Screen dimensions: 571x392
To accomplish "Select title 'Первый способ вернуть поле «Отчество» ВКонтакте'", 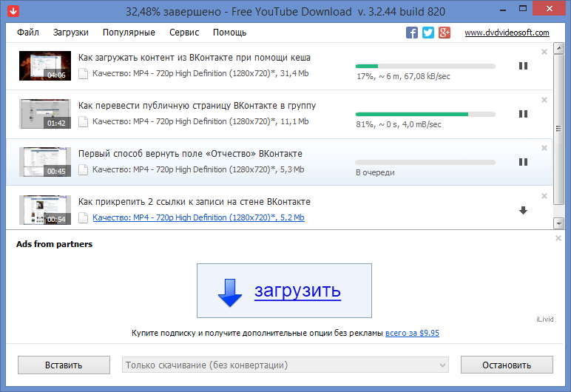I will [190, 154].
